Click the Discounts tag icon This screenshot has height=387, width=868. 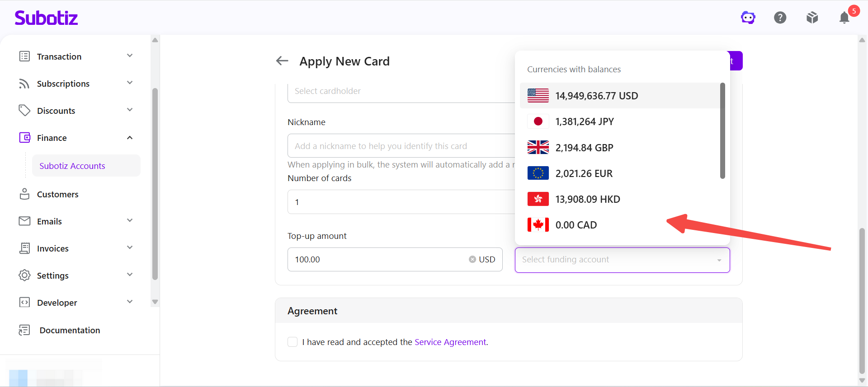pos(24,111)
